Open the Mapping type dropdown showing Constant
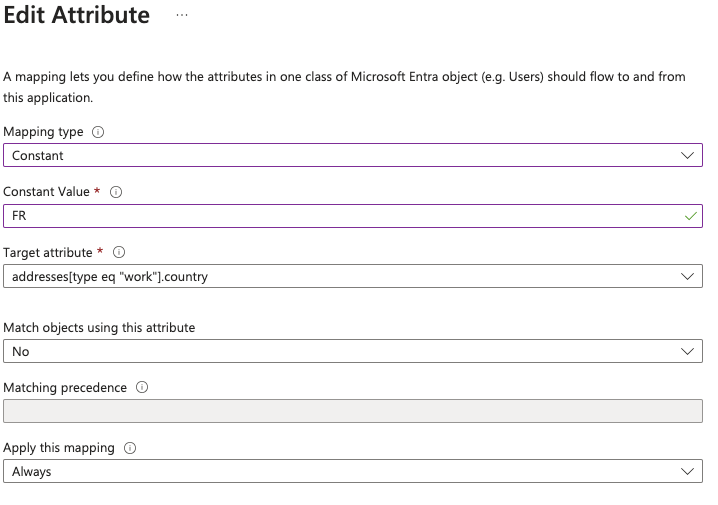Image resolution: width=718 pixels, height=505 pixels. [x=353, y=155]
